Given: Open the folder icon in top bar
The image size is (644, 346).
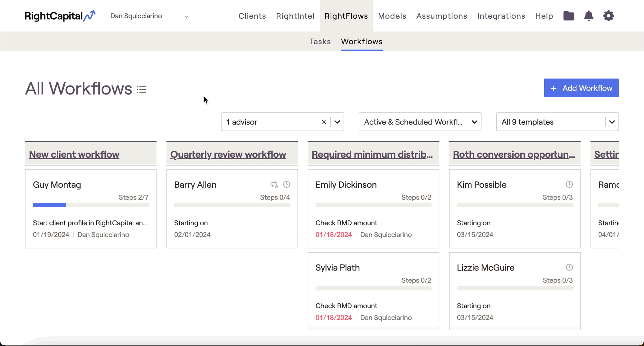Looking at the screenshot, I should 569,16.
